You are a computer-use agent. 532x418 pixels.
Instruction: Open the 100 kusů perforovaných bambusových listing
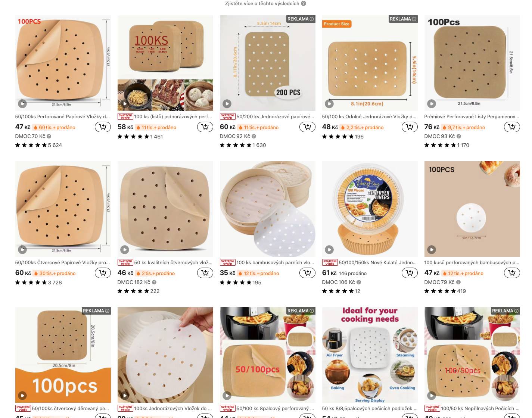click(x=472, y=262)
